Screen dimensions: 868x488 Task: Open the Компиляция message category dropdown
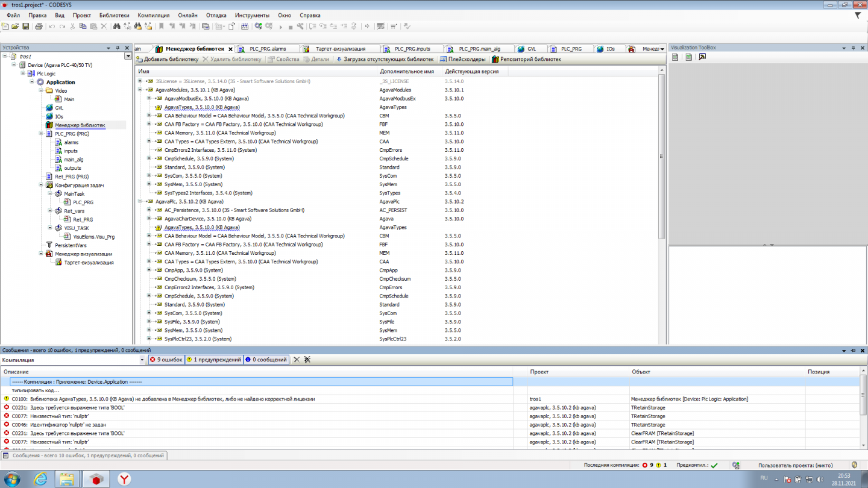[143, 360]
